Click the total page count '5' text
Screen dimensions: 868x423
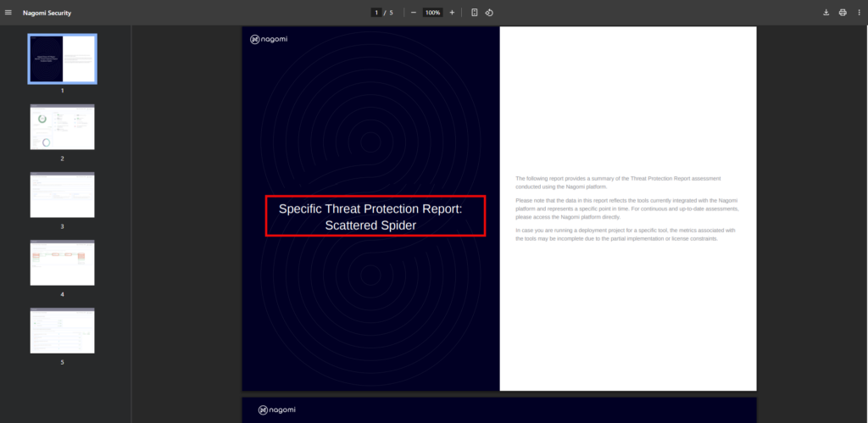(x=392, y=13)
